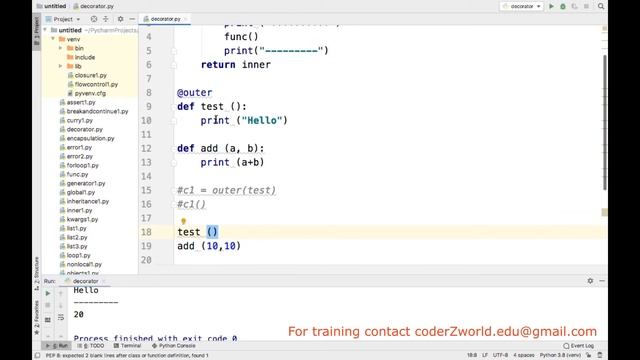The width and height of the screenshot is (640, 360).
Task: Expand the lib folder
Action: tap(61, 66)
